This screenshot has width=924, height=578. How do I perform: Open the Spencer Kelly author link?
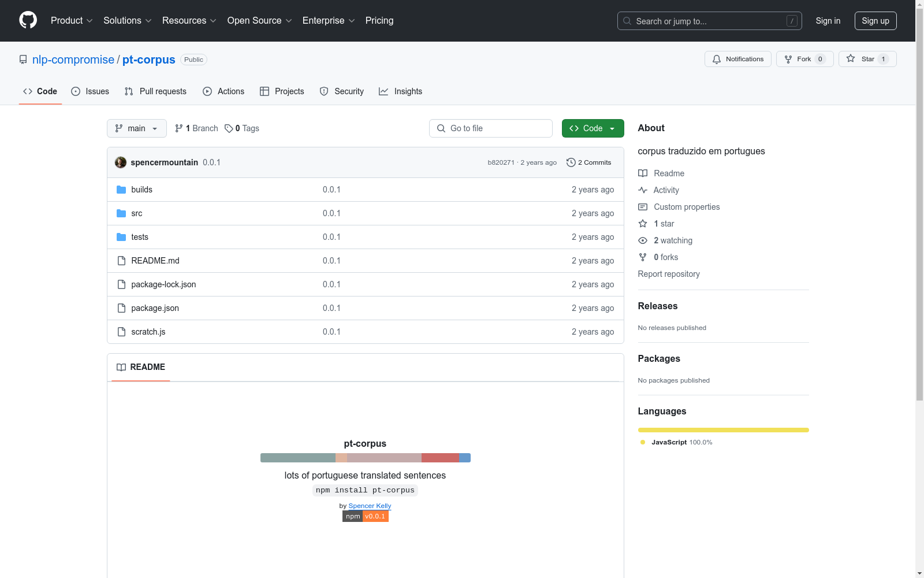(x=370, y=506)
